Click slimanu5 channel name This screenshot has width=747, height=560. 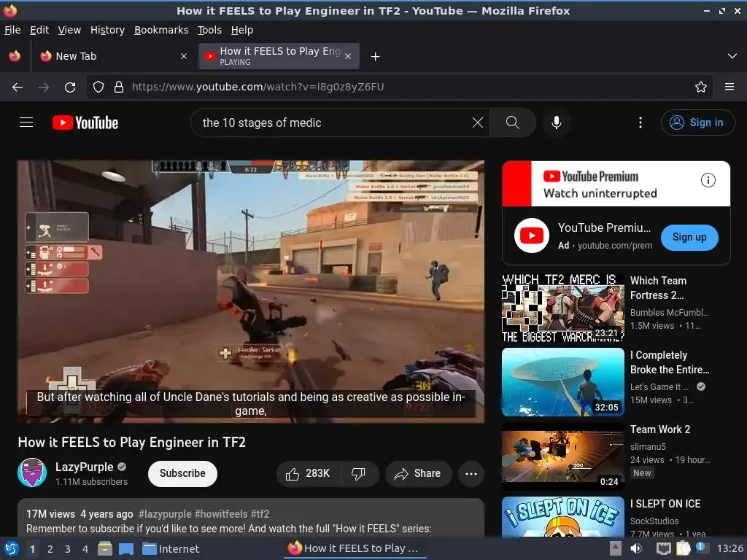point(648,447)
